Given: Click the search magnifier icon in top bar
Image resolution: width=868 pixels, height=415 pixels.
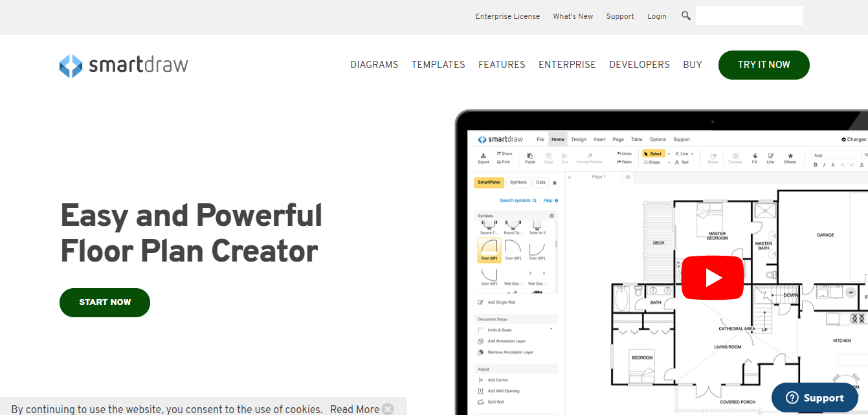Looking at the screenshot, I should tap(686, 16).
